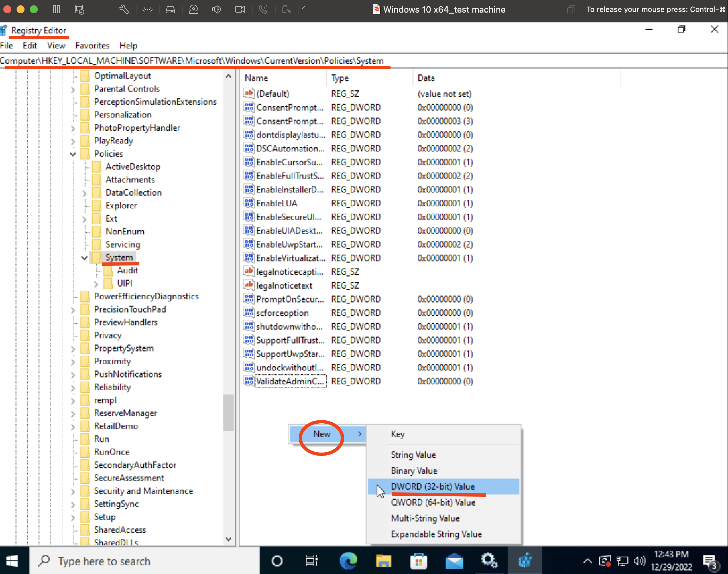This screenshot has height=574, width=728.
Task: Open the Favorites menu
Action: pos(92,45)
